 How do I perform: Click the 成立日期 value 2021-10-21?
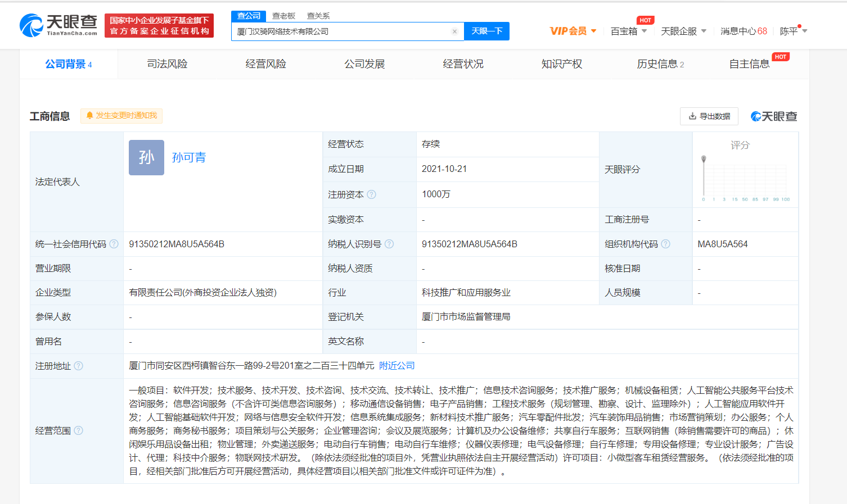click(x=444, y=169)
